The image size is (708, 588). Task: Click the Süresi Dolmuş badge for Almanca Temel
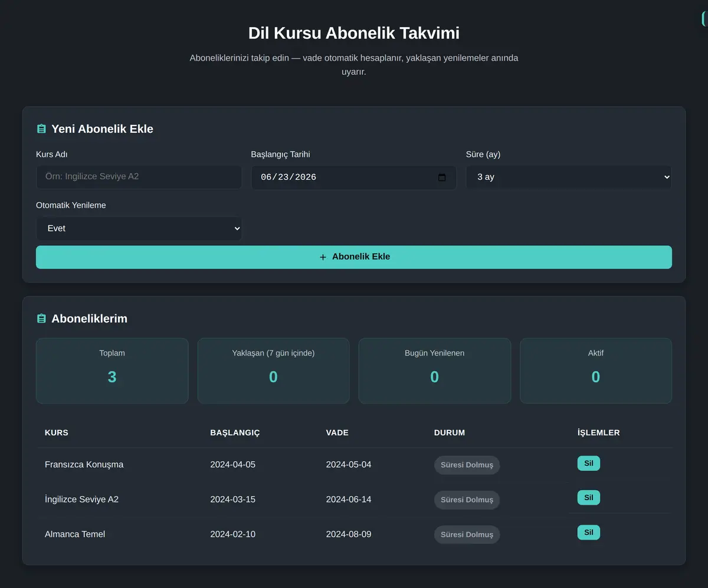pos(467,535)
